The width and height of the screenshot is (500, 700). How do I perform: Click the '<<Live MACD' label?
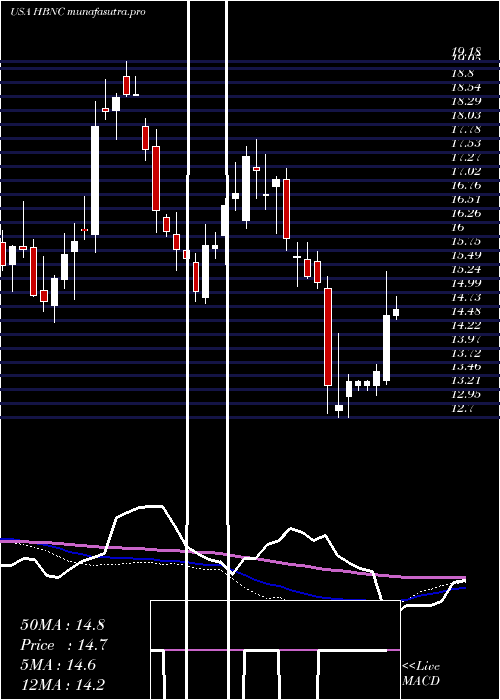click(421, 673)
